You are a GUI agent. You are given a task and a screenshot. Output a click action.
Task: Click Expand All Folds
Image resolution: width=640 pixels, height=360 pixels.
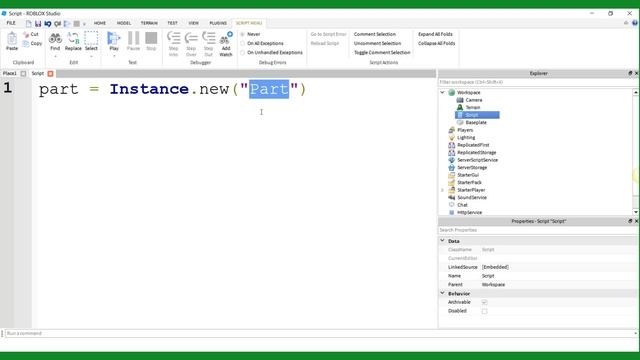click(435, 34)
